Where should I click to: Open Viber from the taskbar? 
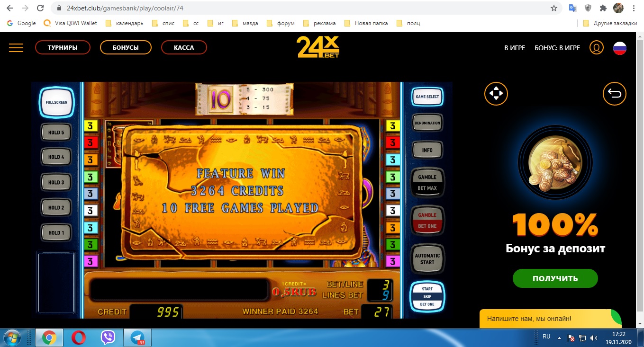point(108,338)
